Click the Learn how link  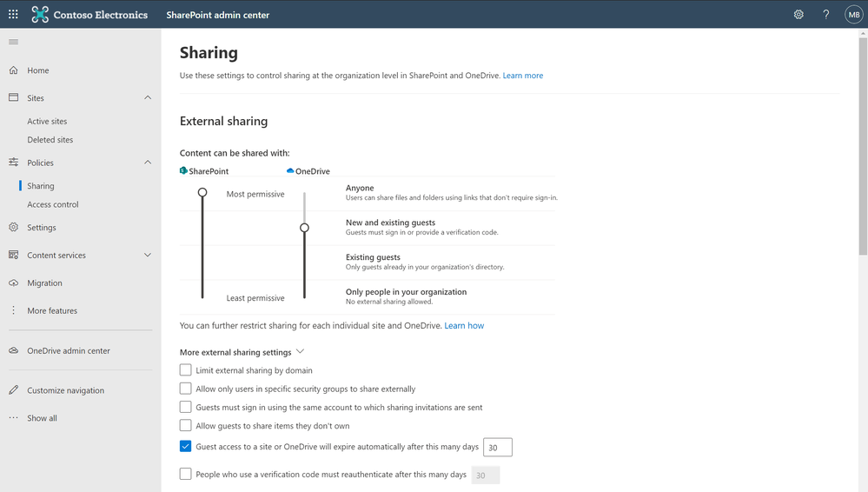coord(464,325)
